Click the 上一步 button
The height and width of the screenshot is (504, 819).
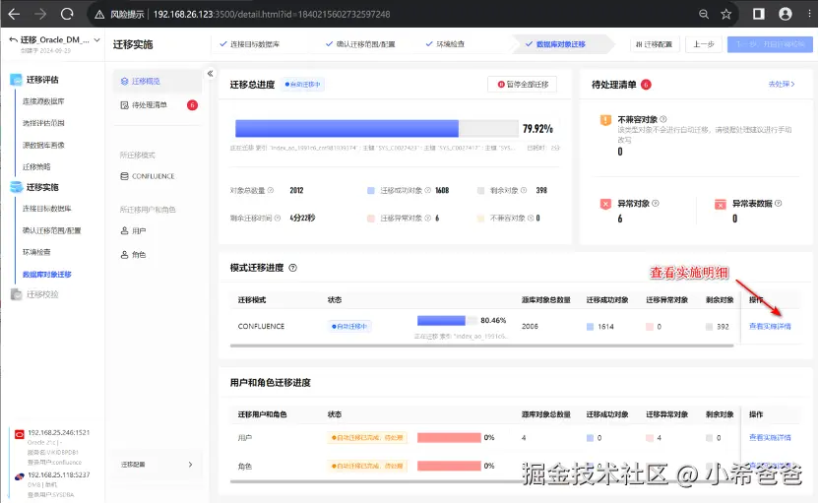click(x=704, y=44)
